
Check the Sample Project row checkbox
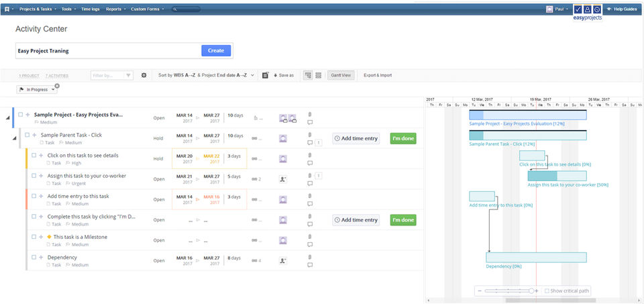21,115
